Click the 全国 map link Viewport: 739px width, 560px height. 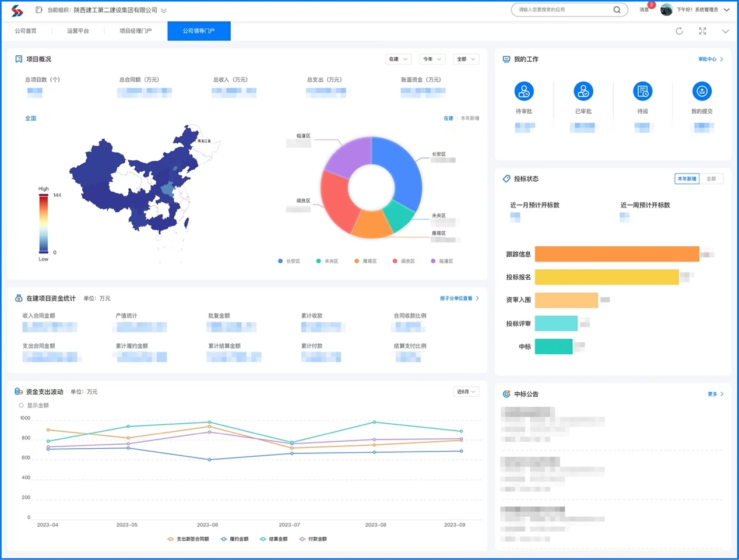click(30, 118)
